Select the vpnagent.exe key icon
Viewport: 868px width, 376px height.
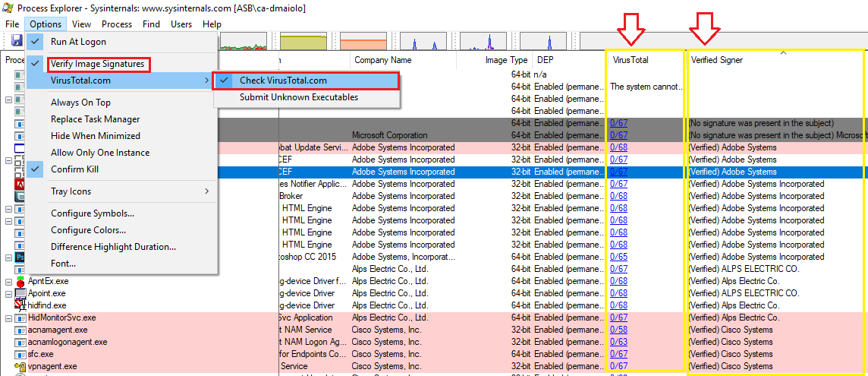(20, 366)
